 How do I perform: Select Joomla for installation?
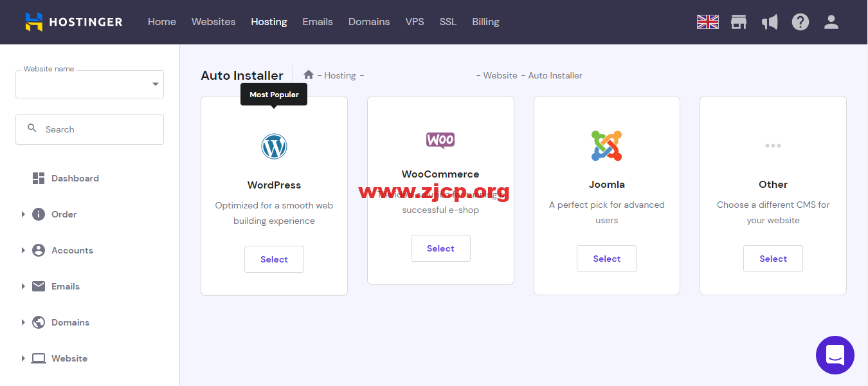(x=606, y=259)
